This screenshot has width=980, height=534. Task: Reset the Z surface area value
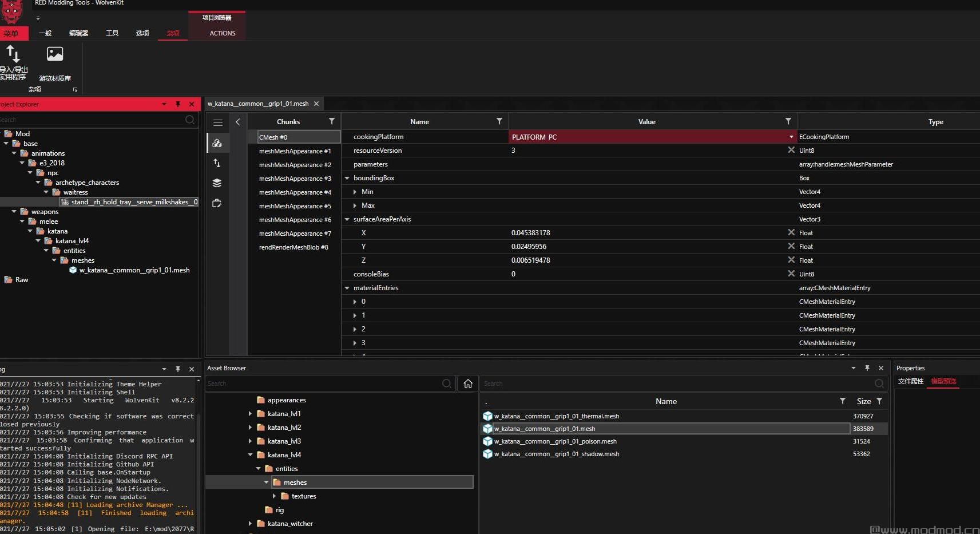791,260
